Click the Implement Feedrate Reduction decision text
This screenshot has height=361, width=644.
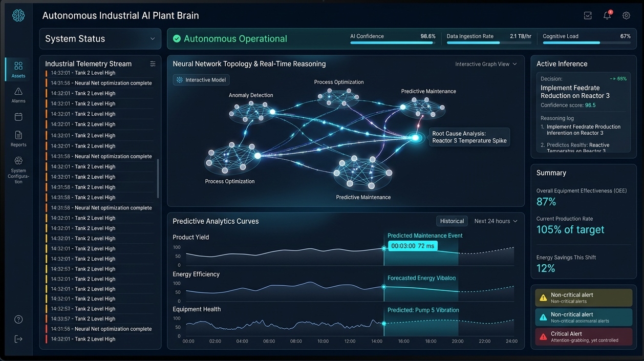[x=575, y=92]
